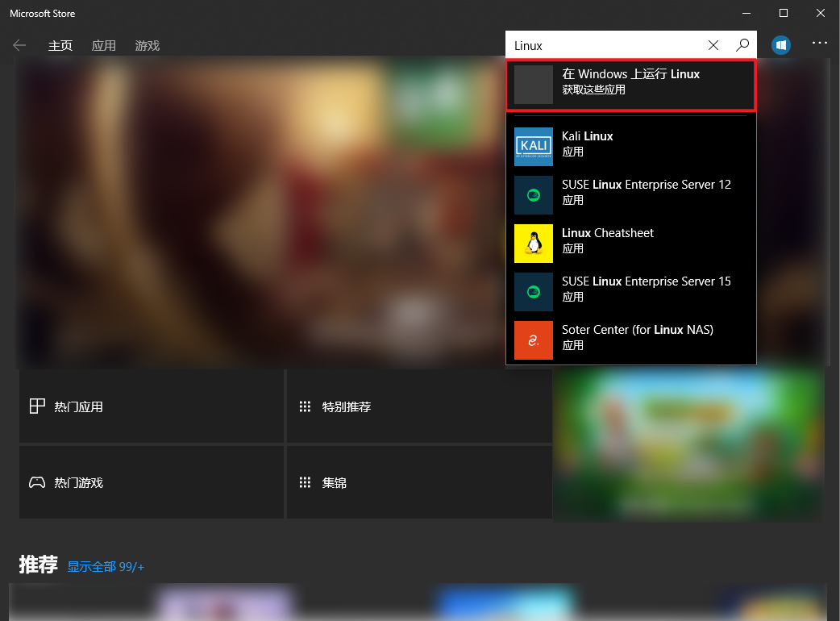Click the 推荐 section heading

38,565
